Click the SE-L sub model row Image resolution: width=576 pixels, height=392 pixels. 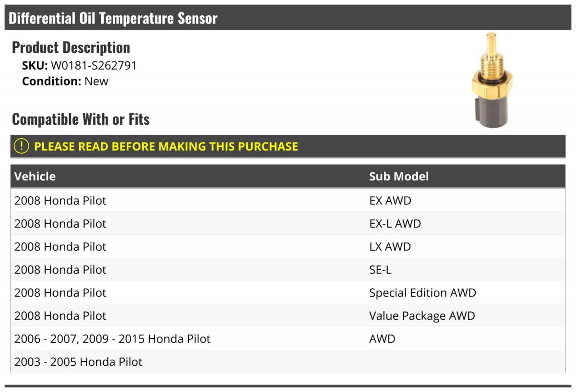click(x=380, y=270)
